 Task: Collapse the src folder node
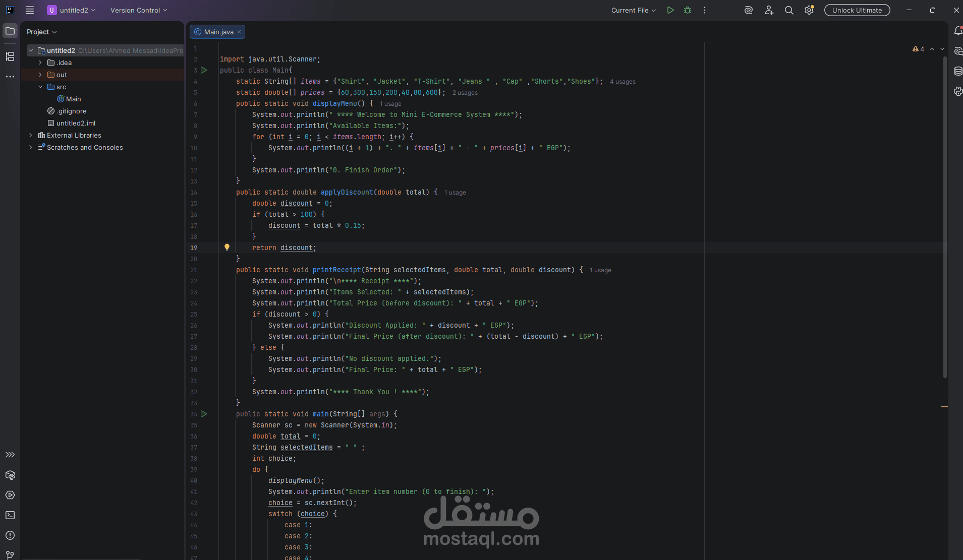pos(40,87)
